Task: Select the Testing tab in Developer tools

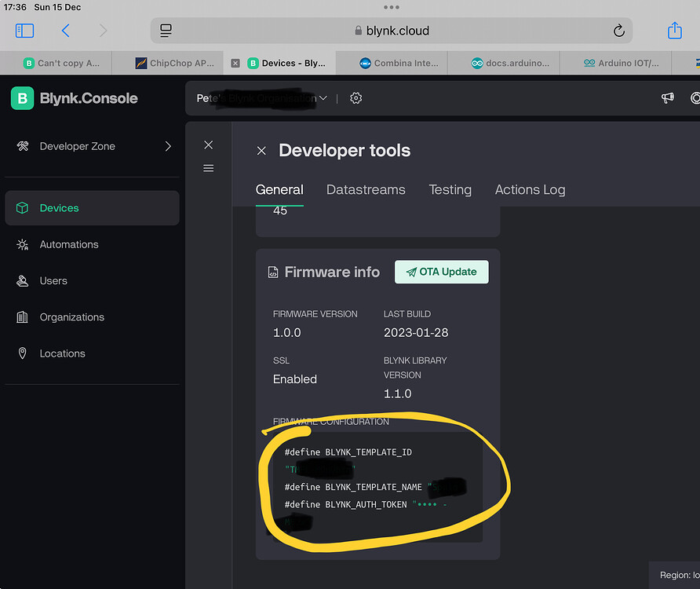Action: pos(450,190)
